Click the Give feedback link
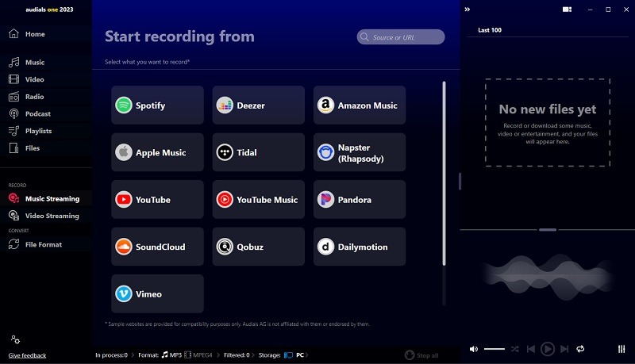 27,355
